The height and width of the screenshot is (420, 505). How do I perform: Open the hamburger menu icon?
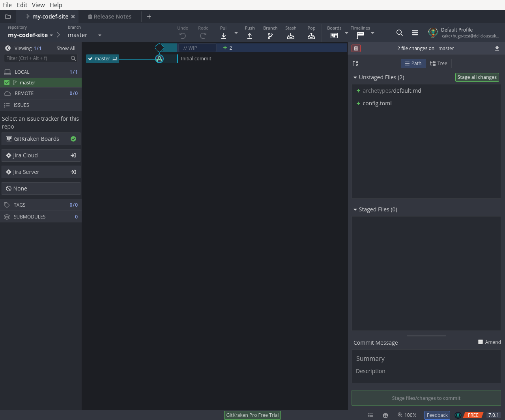[415, 33]
